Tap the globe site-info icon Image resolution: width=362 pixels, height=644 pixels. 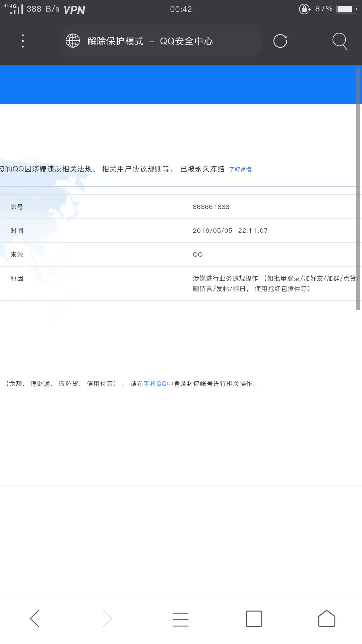(x=73, y=41)
